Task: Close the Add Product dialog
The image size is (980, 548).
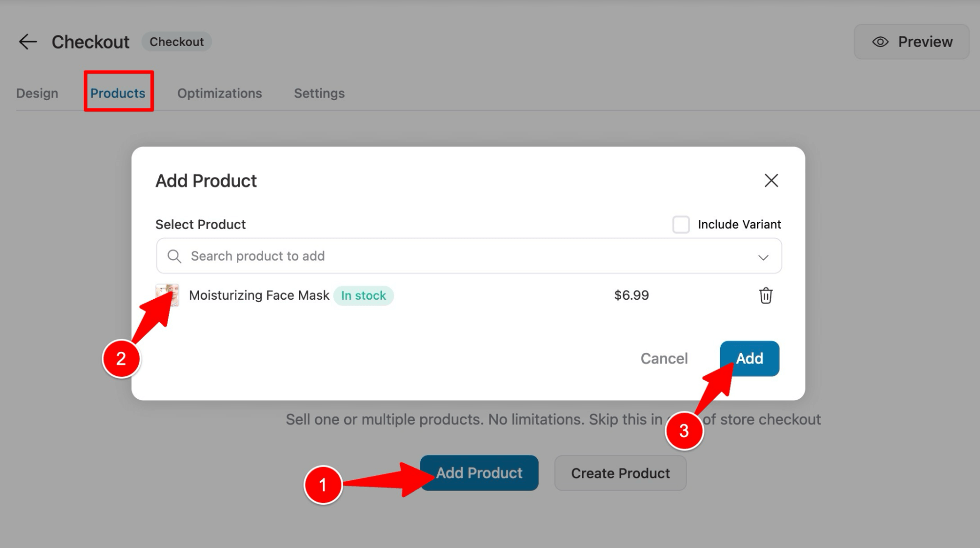Action: (771, 181)
